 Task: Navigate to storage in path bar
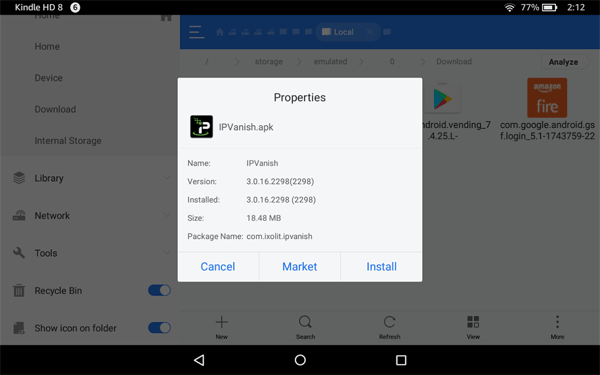click(269, 62)
